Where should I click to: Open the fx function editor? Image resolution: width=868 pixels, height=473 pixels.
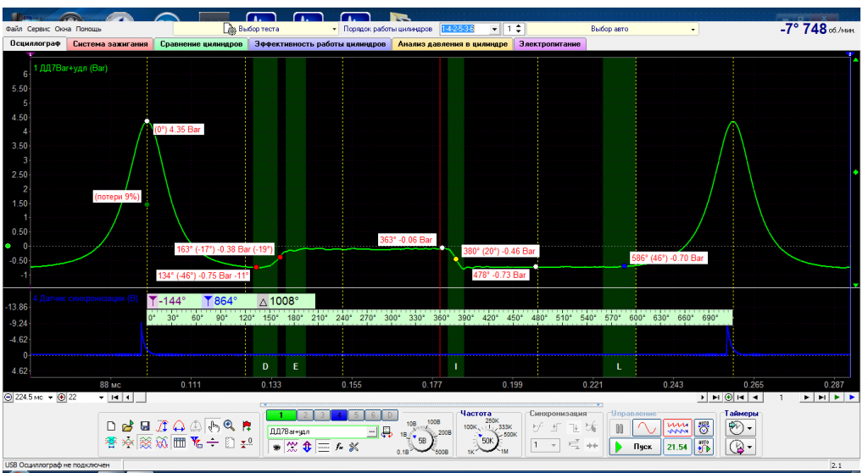pyautogui.click(x=339, y=447)
